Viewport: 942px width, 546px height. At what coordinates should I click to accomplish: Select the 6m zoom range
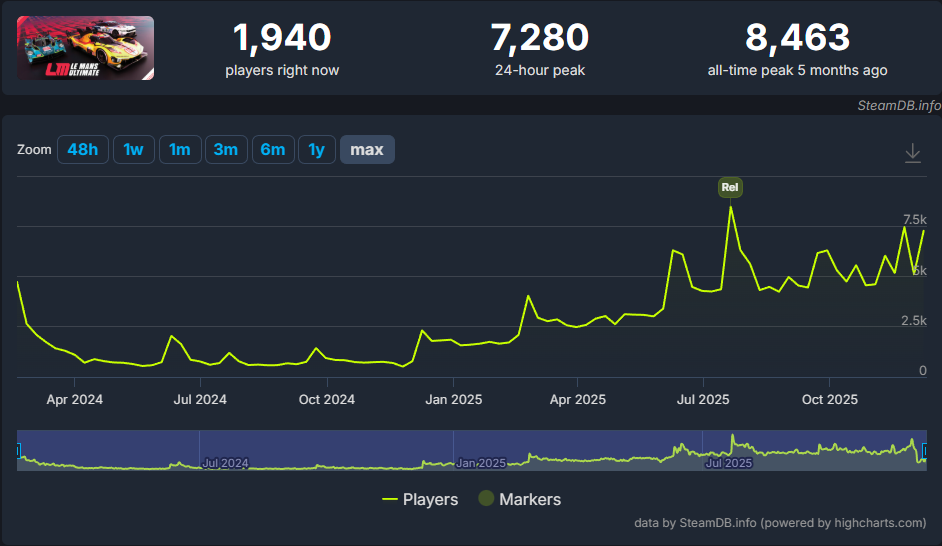click(273, 150)
